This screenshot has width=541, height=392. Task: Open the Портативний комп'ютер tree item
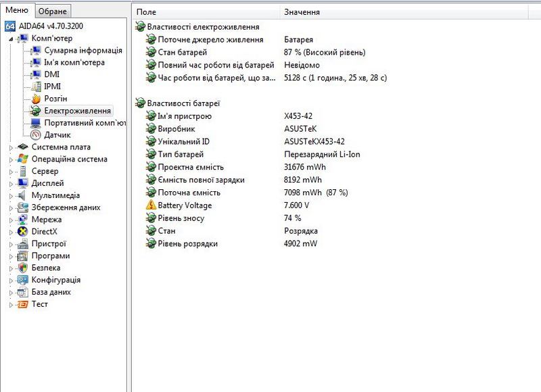coord(85,123)
